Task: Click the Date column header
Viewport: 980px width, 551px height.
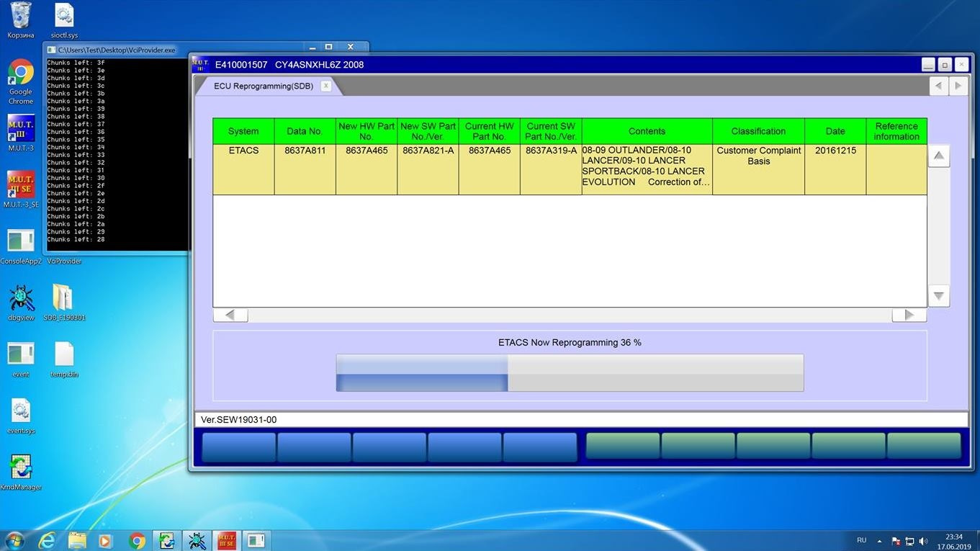Action: click(835, 131)
